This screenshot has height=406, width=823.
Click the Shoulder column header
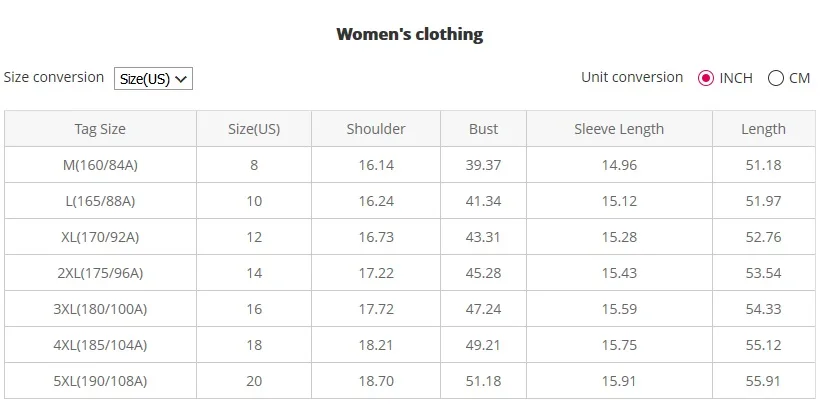376,129
